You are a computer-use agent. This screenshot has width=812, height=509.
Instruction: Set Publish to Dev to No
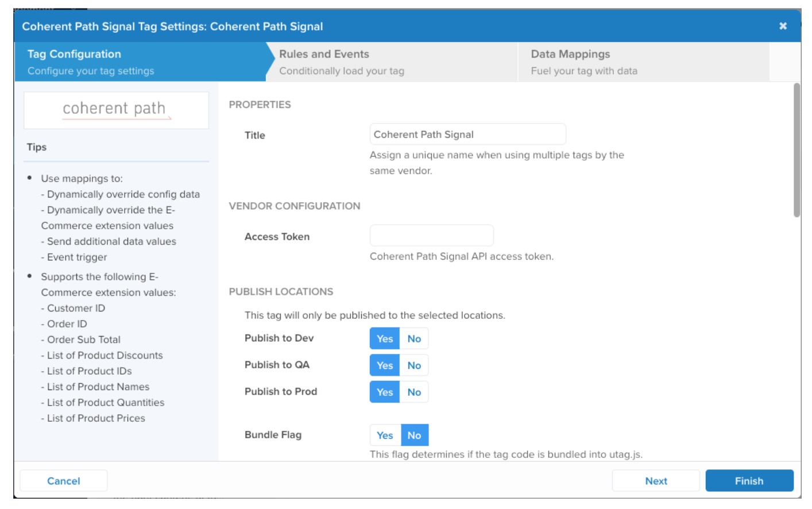point(414,339)
